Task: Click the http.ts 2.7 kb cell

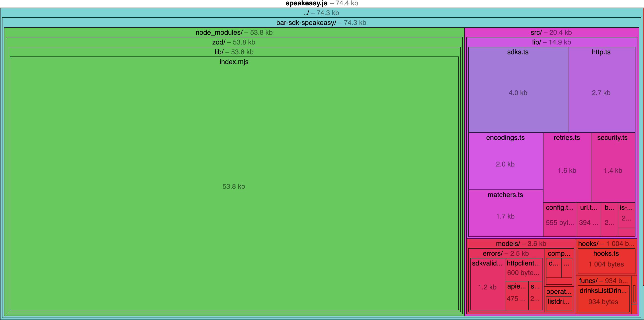Action: pos(601,90)
